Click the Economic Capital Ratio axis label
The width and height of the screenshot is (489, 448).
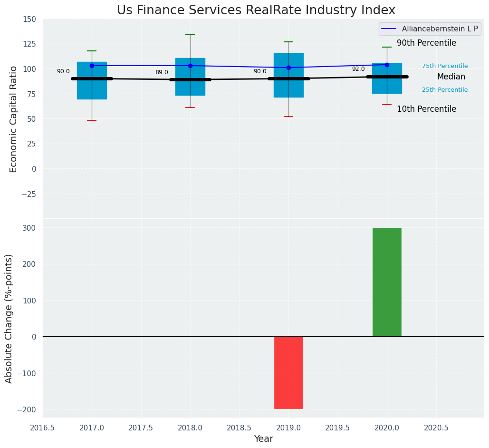click(13, 119)
